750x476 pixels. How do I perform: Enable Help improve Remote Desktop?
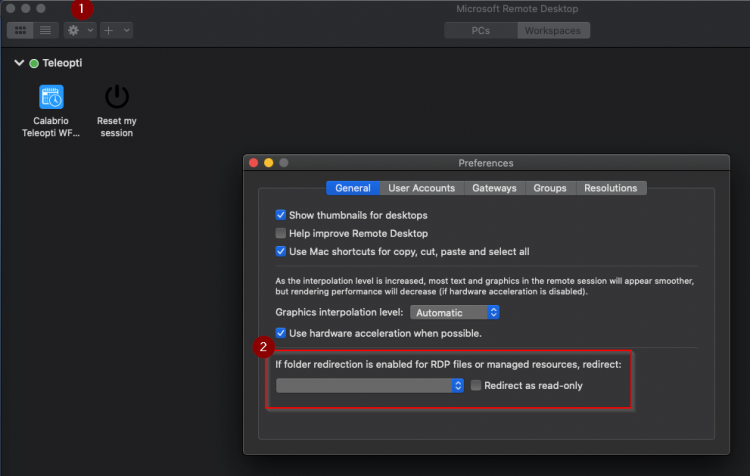pyautogui.click(x=281, y=233)
